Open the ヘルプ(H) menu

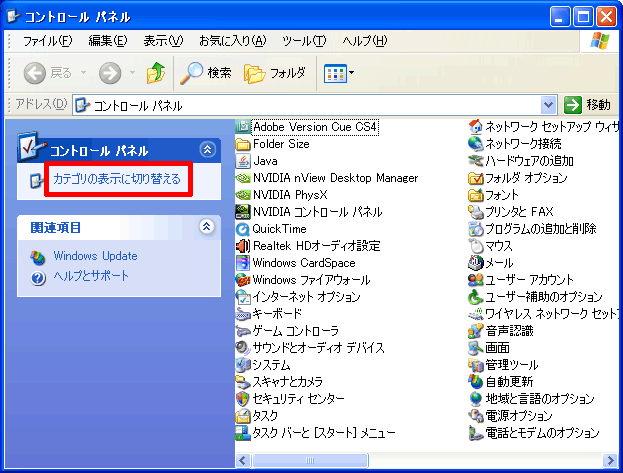[x=365, y=41]
